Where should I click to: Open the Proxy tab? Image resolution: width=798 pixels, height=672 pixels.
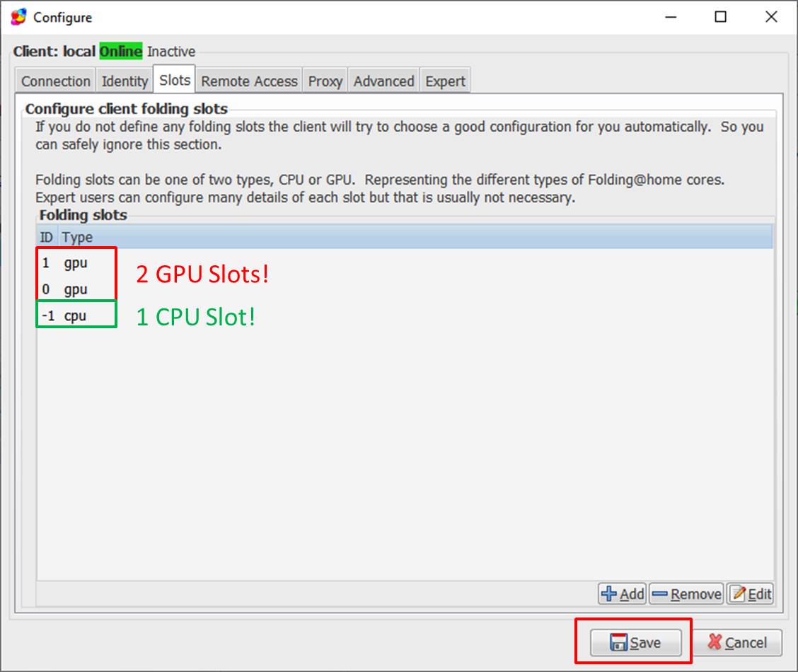click(x=325, y=81)
